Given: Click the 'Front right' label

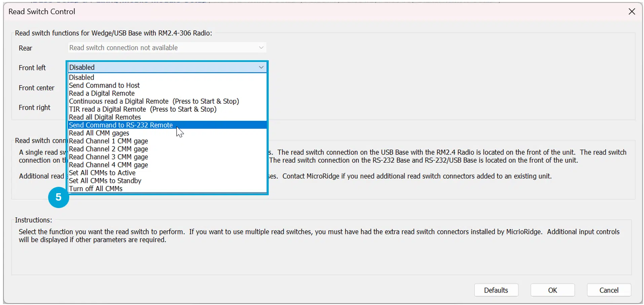Looking at the screenshot, I should pos(34,108).
